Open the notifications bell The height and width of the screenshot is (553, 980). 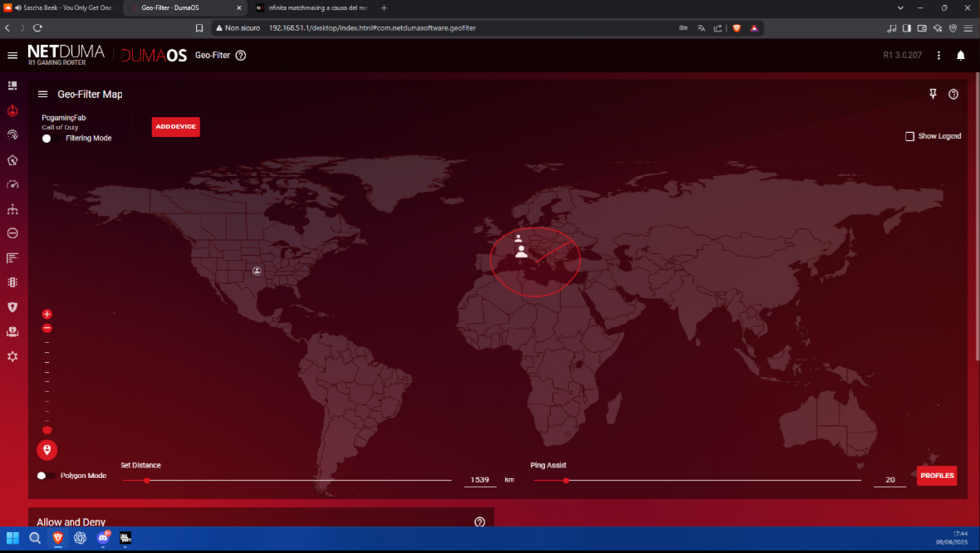click(x=961, y=55)
